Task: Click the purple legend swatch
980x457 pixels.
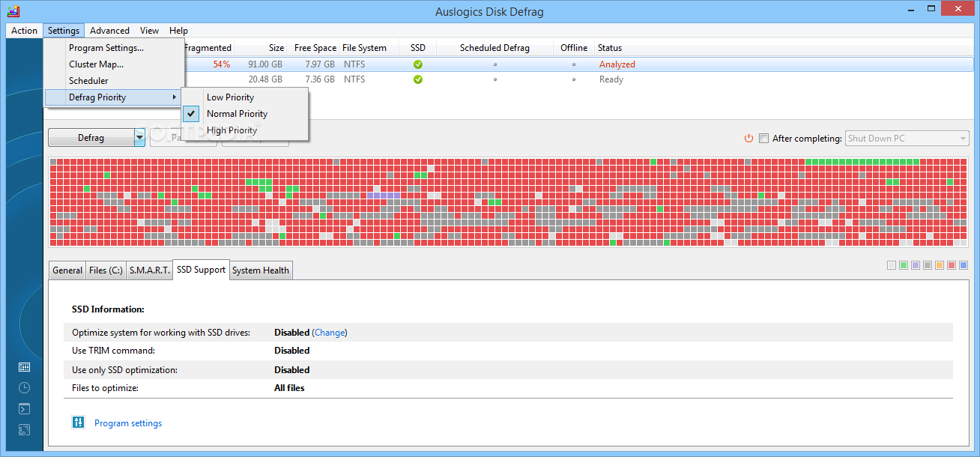Action: pyautogui.click(x=916, y=265)
